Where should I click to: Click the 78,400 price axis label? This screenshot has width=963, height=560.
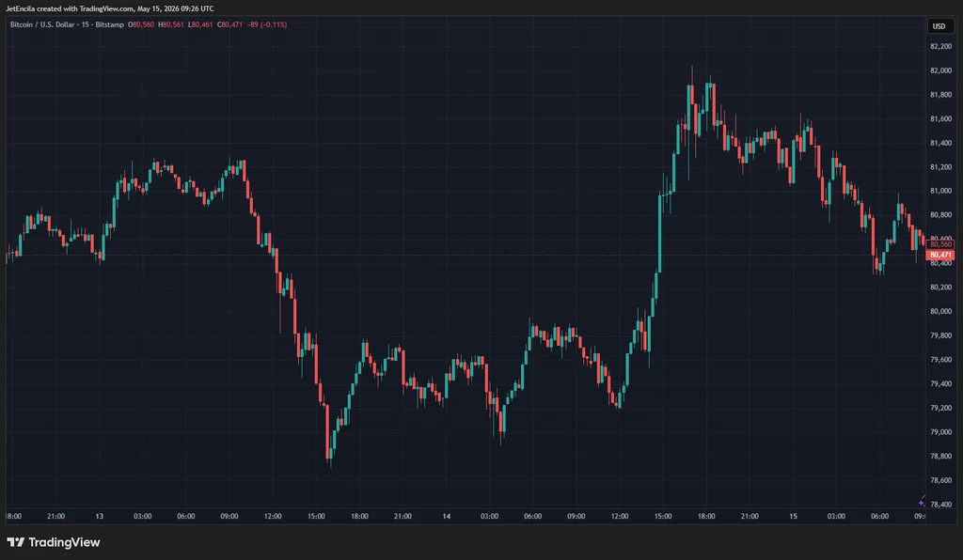940,505
